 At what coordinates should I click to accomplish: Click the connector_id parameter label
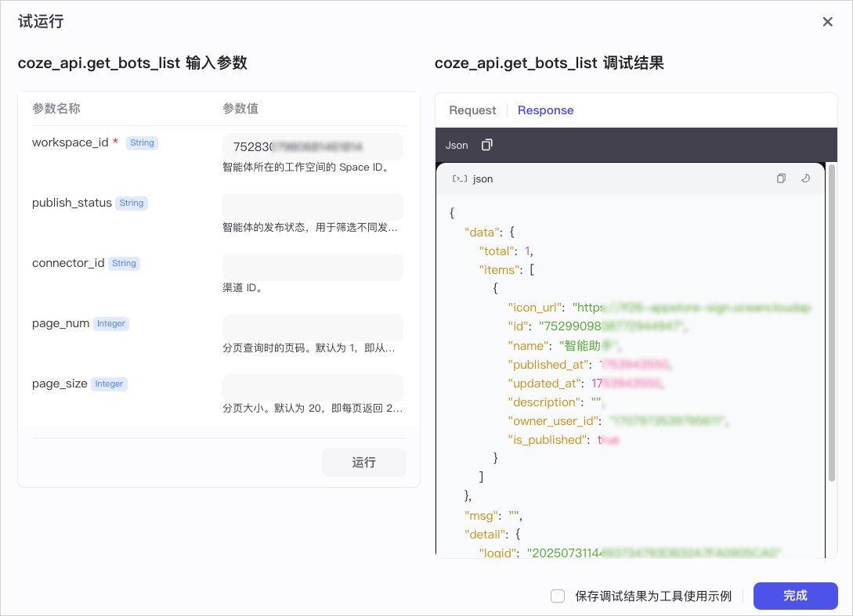point(68,263)
